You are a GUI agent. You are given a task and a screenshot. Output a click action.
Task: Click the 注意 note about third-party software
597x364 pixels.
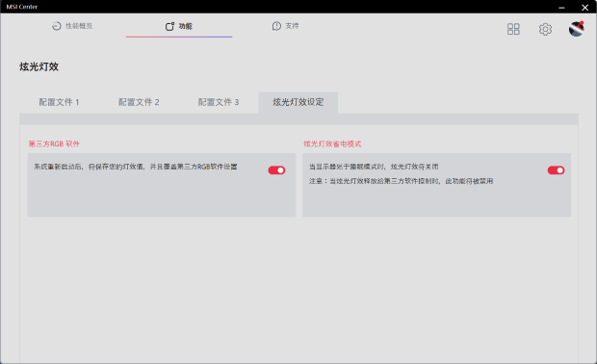point(401,181)
